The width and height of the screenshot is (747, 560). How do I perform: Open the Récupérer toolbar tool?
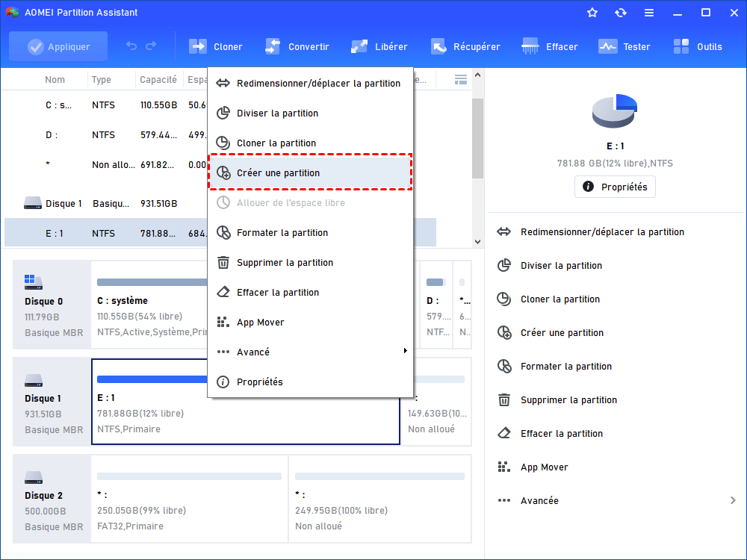465,46
